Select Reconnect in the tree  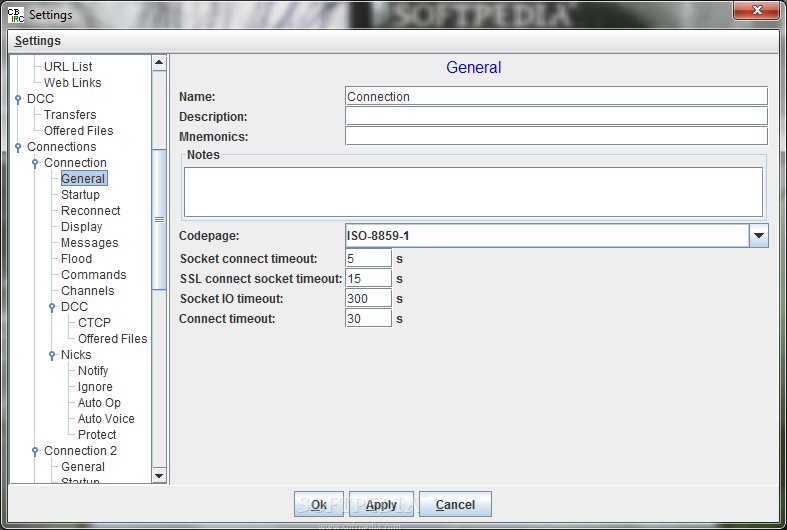point(90,211)
